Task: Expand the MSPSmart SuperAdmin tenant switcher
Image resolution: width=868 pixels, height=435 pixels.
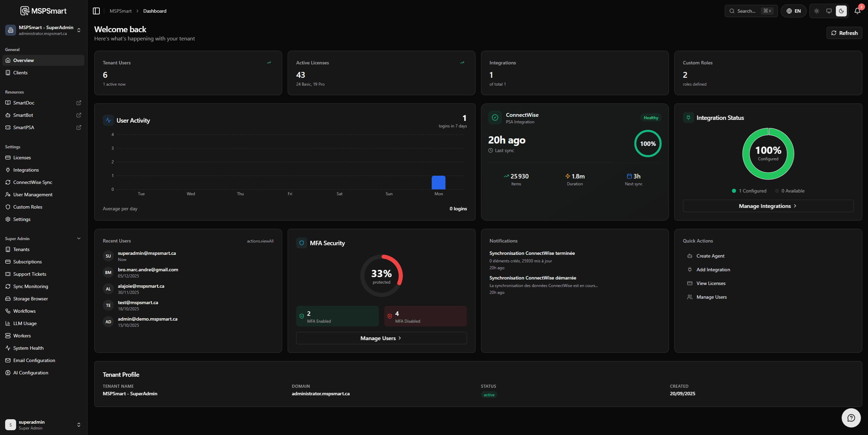Action: (79, 30)
